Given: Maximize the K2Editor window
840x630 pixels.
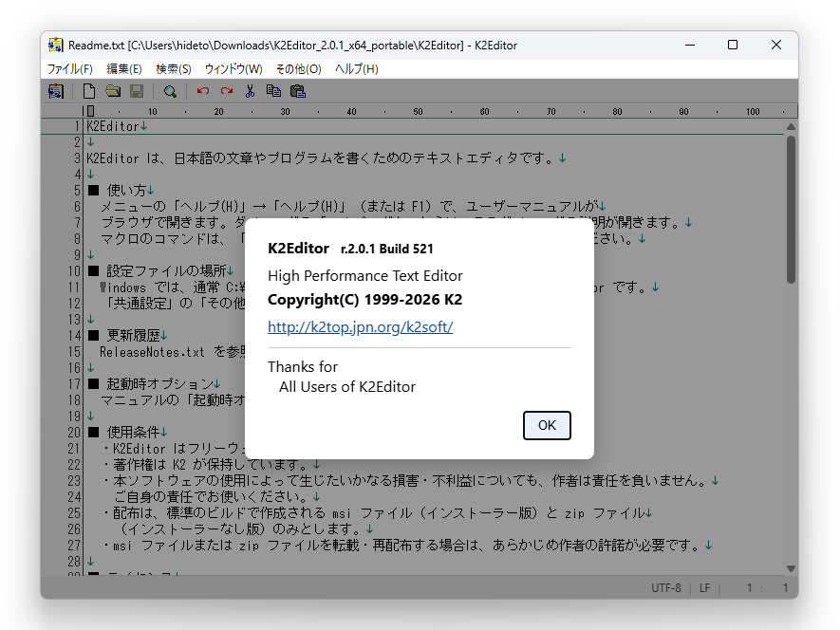Looking at the screenshot, I should pyautogui.click(x=733, y=45).
